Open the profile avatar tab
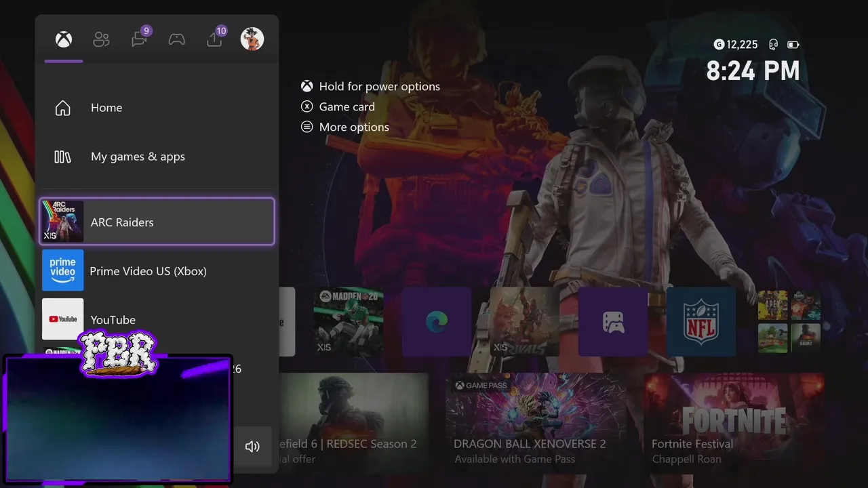This screenshot has height=488, width=868. click(x=252, y=39)
